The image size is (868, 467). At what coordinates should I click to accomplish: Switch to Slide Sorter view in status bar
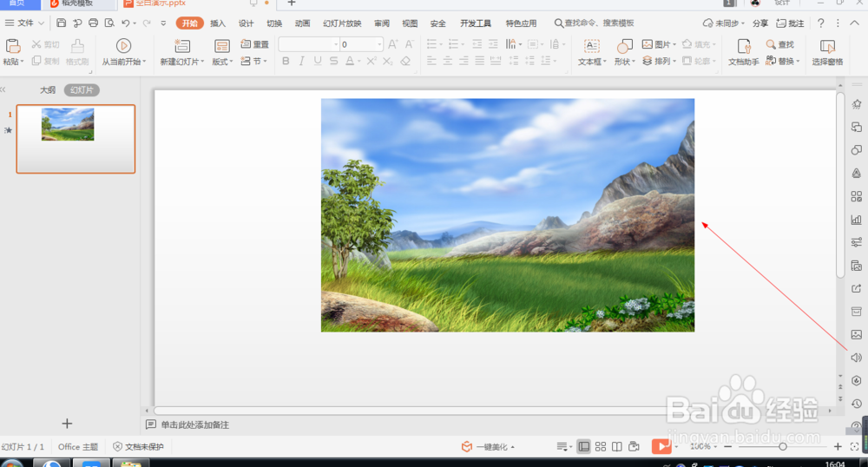[x=601, y=446]
